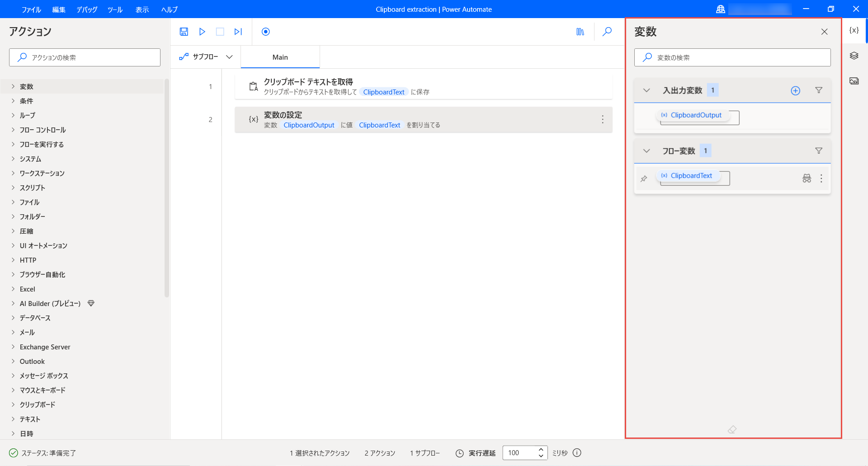The width and height of the screenshot is (868, 466).
Task: Expand the Outlook action group
Action: pos(13,361)
